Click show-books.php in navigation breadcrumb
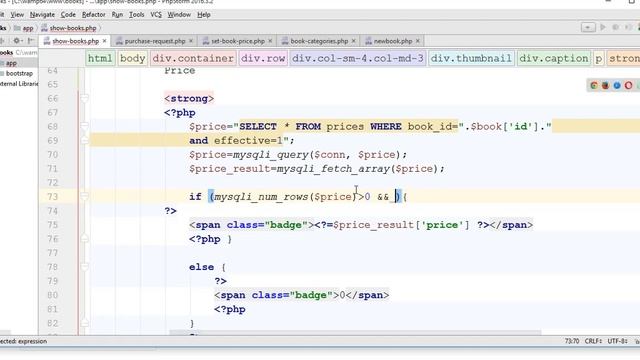Image resolution: width=640 pixels, height=360 pixels. click(69, 28)
